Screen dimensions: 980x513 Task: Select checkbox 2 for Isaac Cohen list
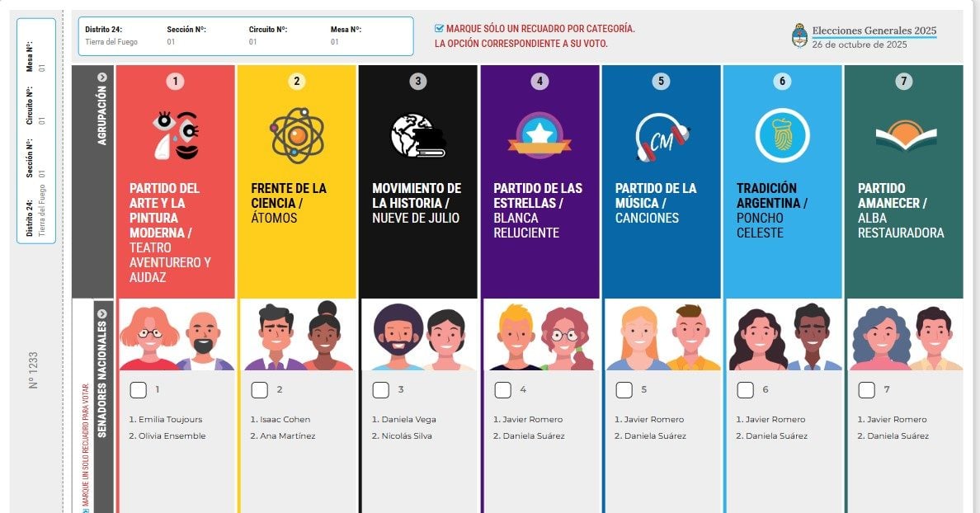pos(259,390)
